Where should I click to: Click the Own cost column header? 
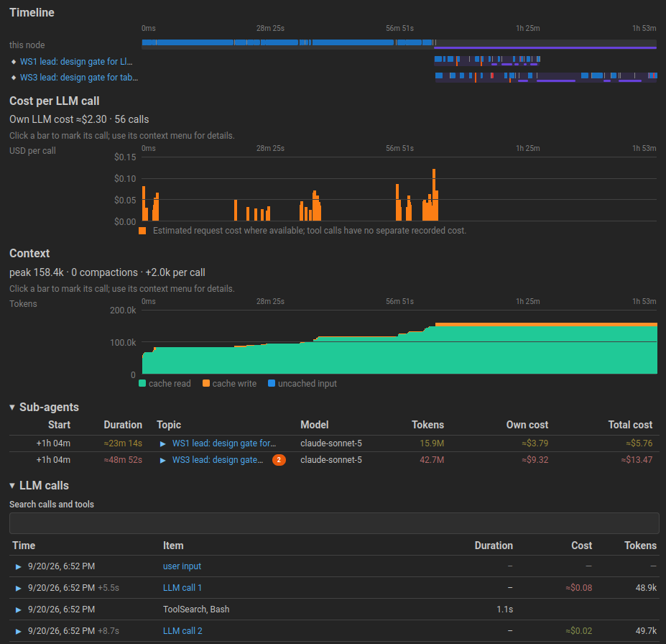pos(527,425)
